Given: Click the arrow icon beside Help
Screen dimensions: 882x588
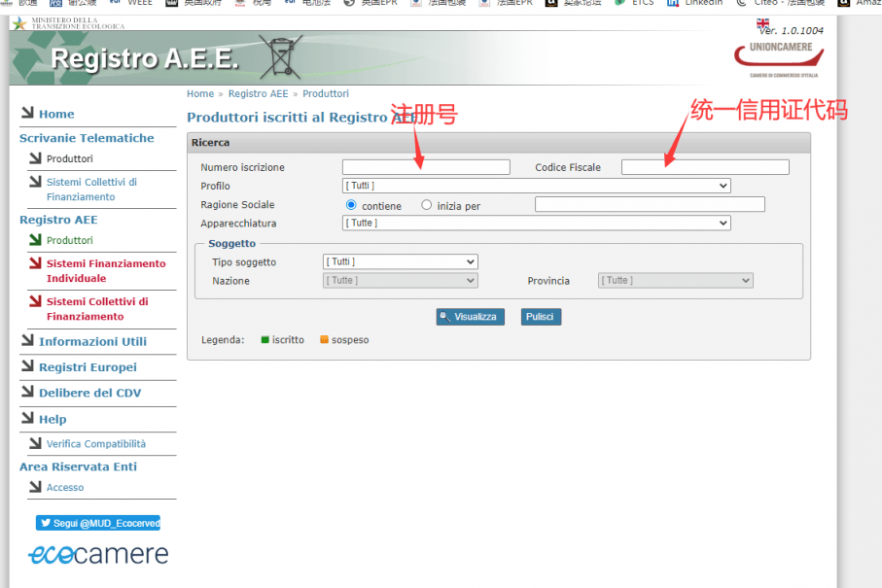Looking at the screenshot, I should coord(27,419).
